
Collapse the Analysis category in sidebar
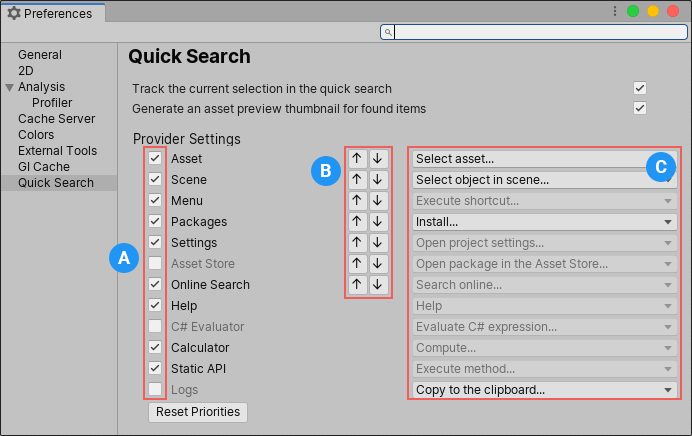click(10, 87)
